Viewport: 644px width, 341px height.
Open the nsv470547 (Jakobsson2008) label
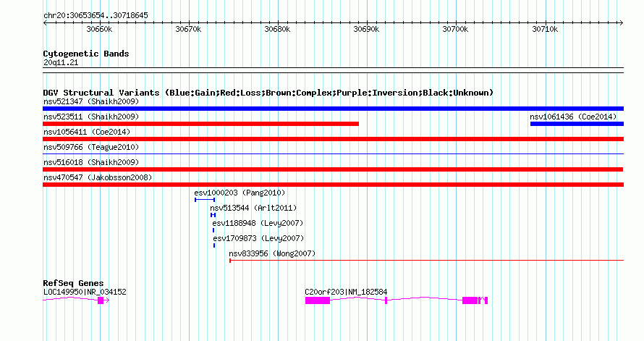[x=98, y=177]
